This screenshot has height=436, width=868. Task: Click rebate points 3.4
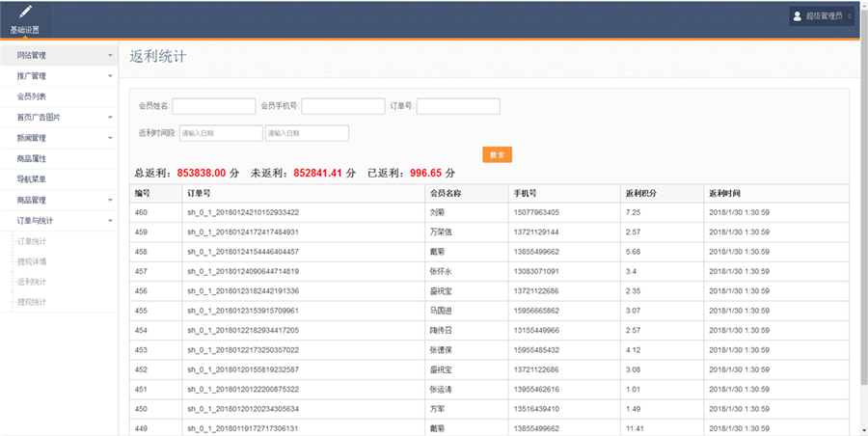[631, 271]
